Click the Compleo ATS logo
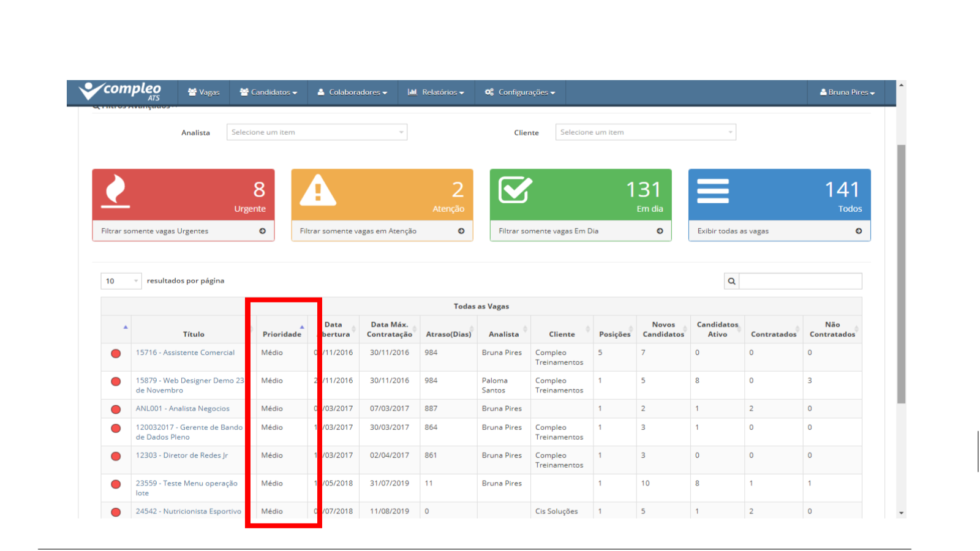980x551 pixels. click(x=120, y=91)
